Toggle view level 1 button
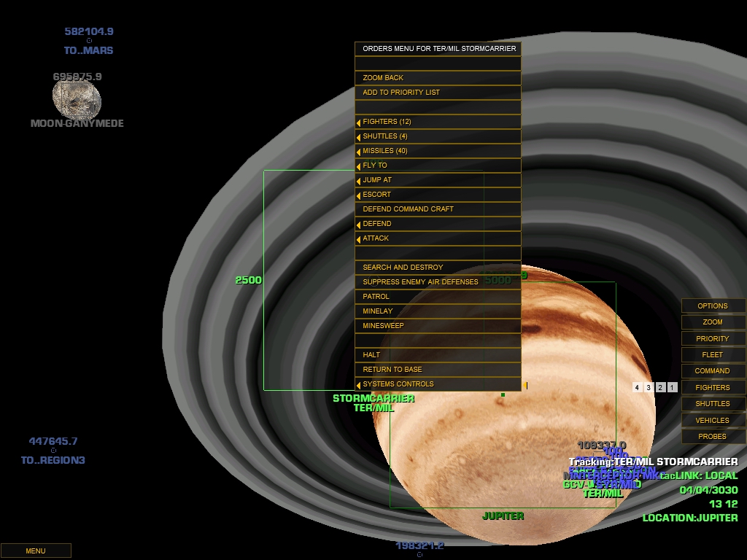 click(672, 387)
